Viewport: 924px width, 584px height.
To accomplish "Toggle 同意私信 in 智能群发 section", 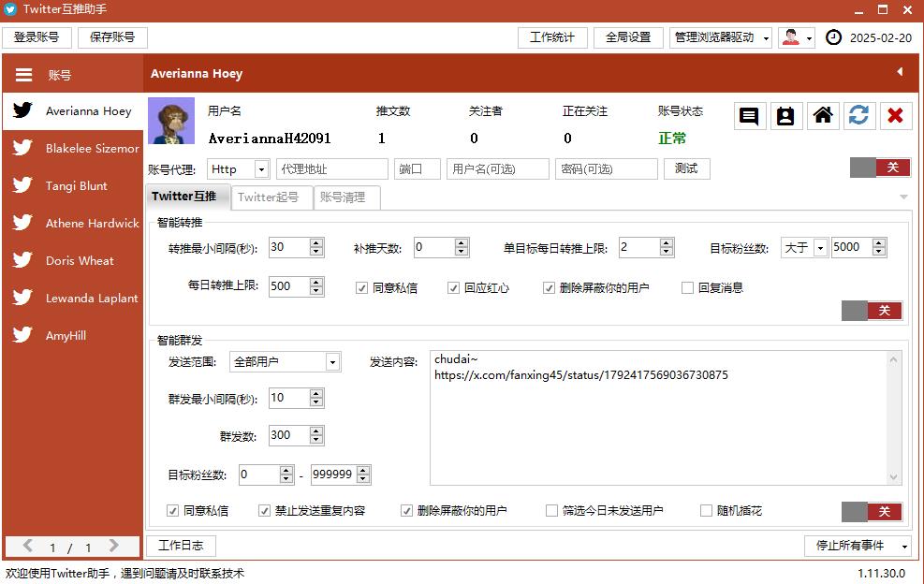I will (172, 511).
